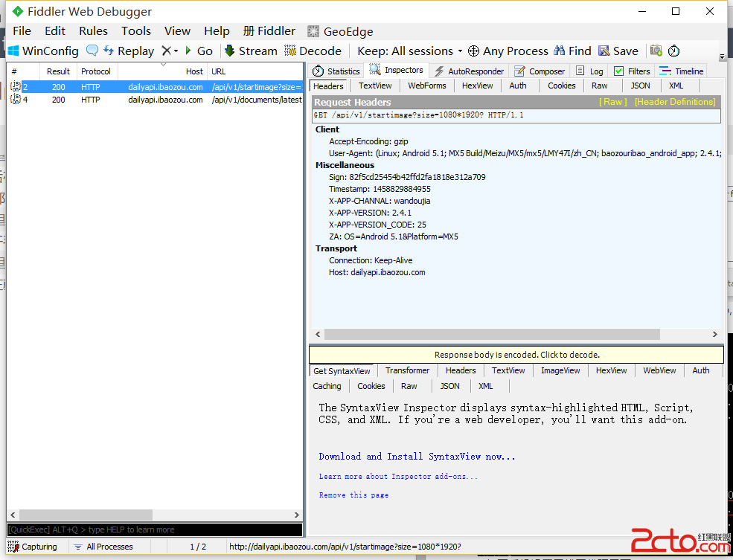This screenshot has width=733, height=560.
Task: Select the request HexView tab
Action: (477, 86)
